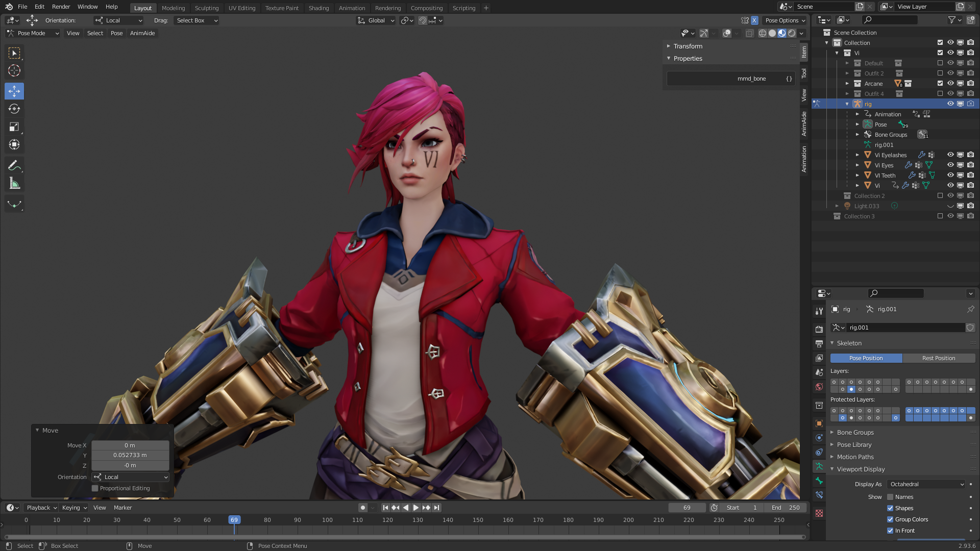This screenshot has width=980, height=551.
Task: Enable the Names show checkbox
Action: (x=890, y=497)
